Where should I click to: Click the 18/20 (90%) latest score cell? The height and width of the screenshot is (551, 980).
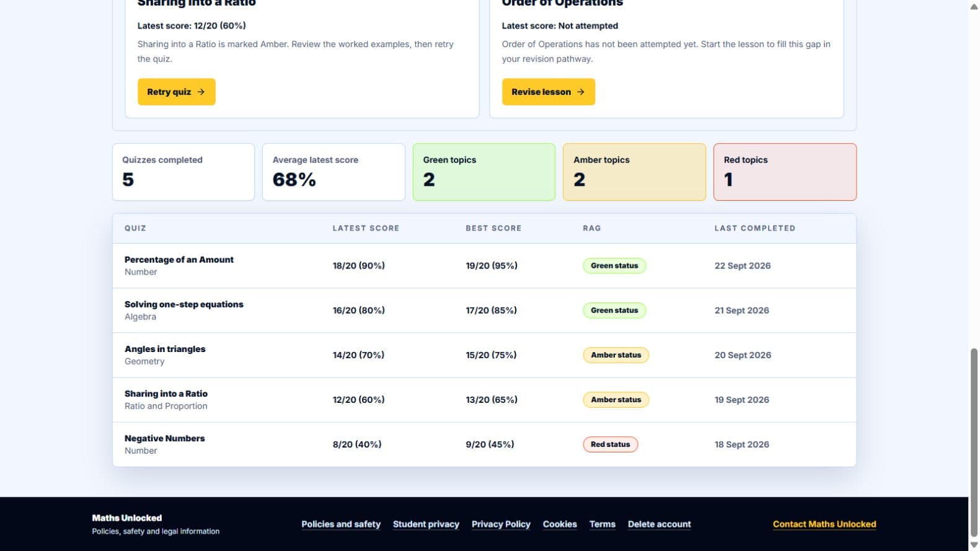(359, 266)
